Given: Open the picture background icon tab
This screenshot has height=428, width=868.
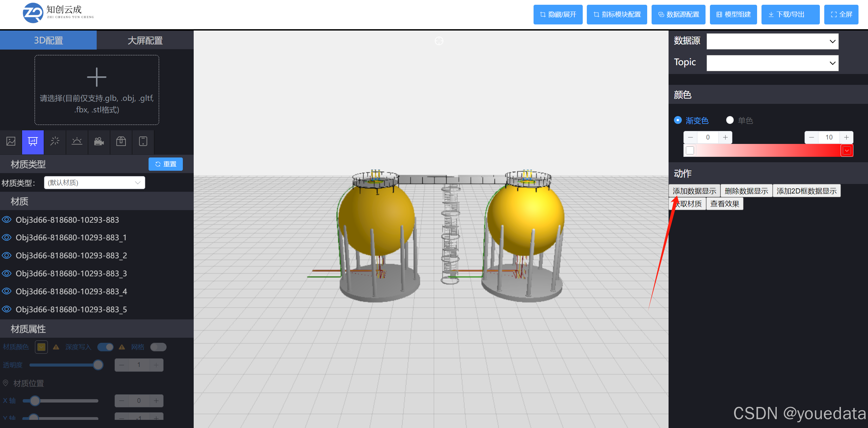Looking at the screenshot, I should 11,141.
